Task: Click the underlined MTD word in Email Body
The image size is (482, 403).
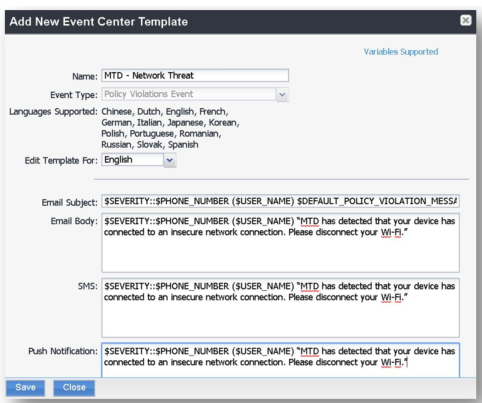Action: 310,221
